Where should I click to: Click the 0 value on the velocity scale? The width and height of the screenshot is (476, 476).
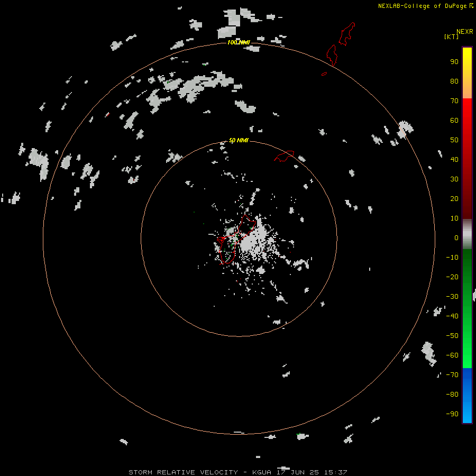click(456, 237)
